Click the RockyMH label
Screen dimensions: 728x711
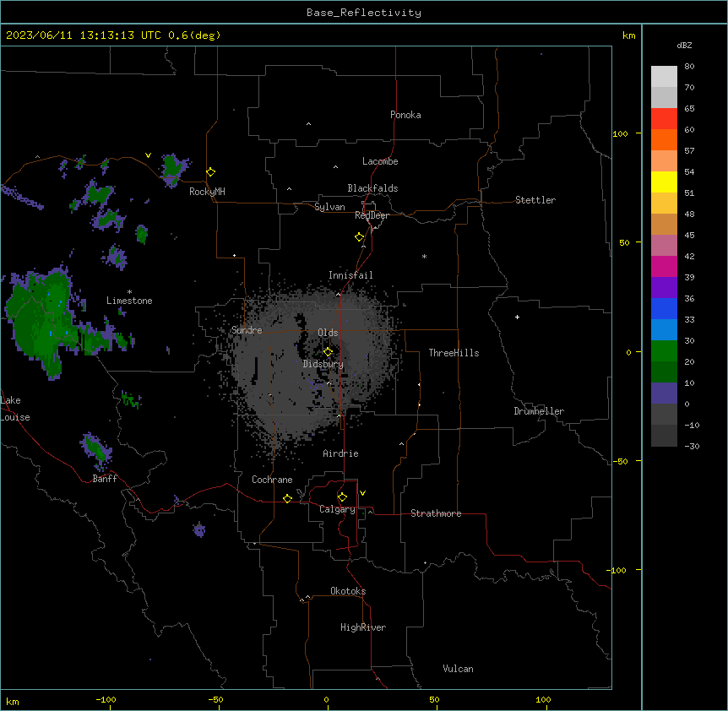(x=207, y=192)
